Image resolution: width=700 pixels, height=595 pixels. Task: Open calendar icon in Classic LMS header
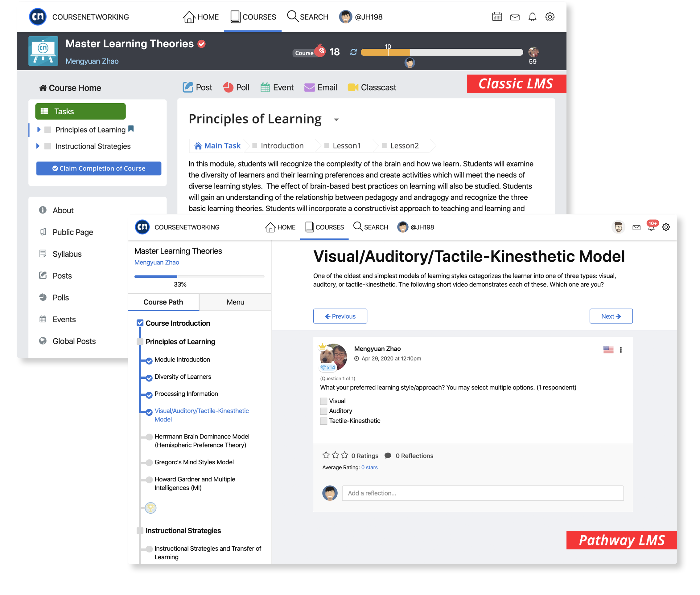pyautogui.click(x=497, y=17)
